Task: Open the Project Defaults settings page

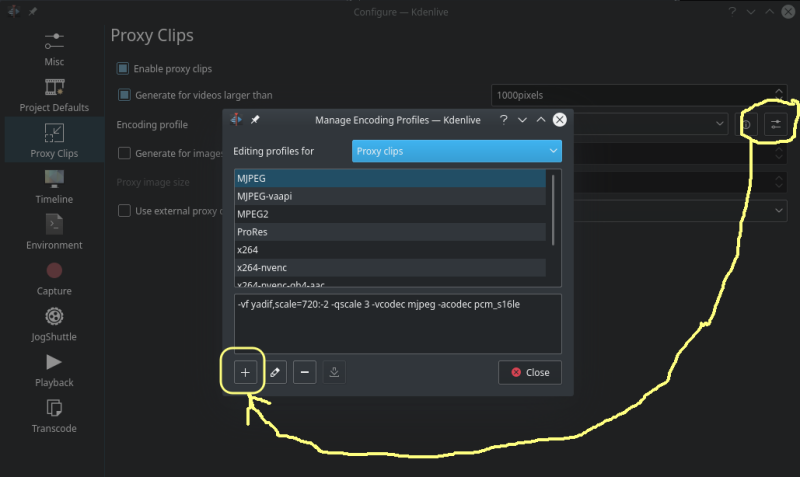Action: tap(54, 95)
